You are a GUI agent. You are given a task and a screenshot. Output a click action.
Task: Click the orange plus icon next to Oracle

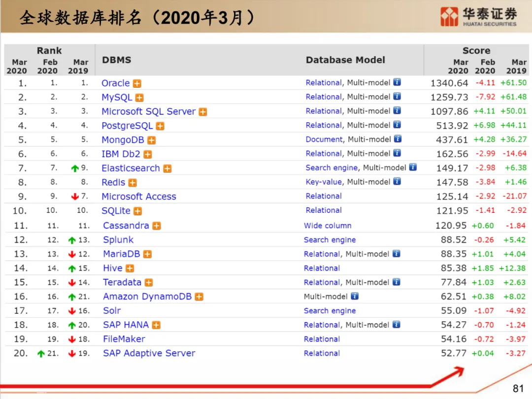pyautogui.click(x=137, y=83)
